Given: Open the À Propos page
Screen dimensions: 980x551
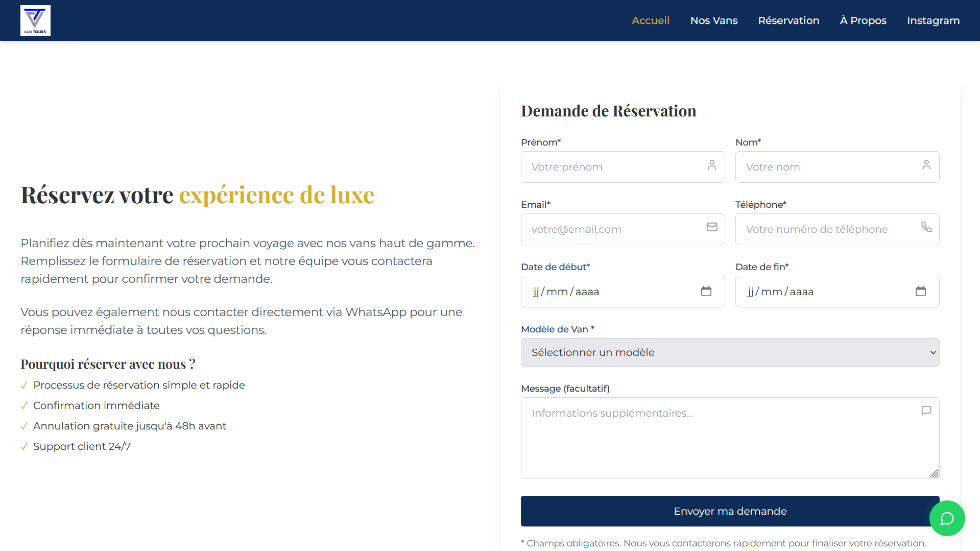Looking at the screenshot, I should coord(863,20).
